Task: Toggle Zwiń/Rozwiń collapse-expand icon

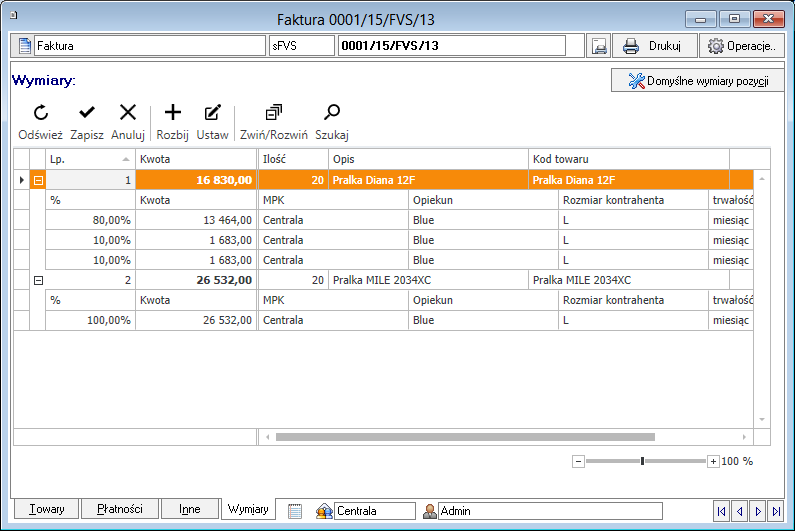Action: (274, 113)
